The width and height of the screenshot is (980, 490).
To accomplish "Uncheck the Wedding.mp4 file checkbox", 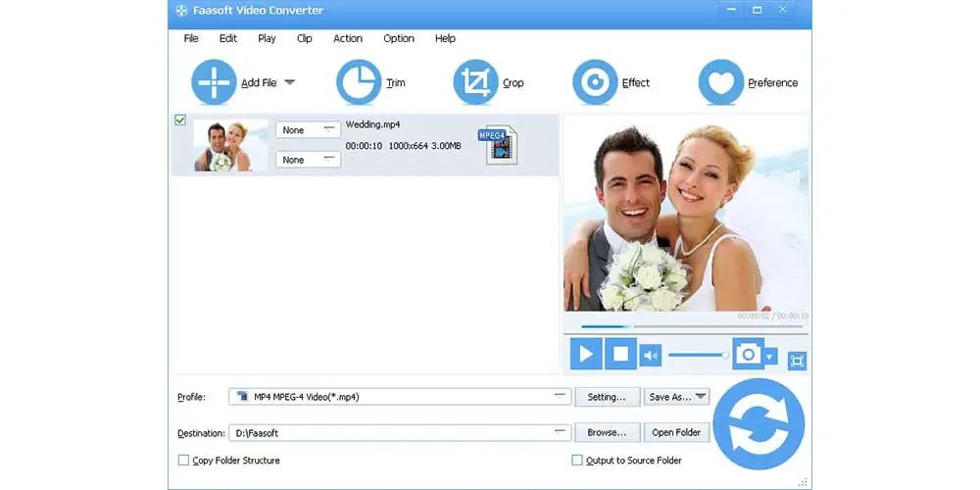I will (x=180, y=120).
